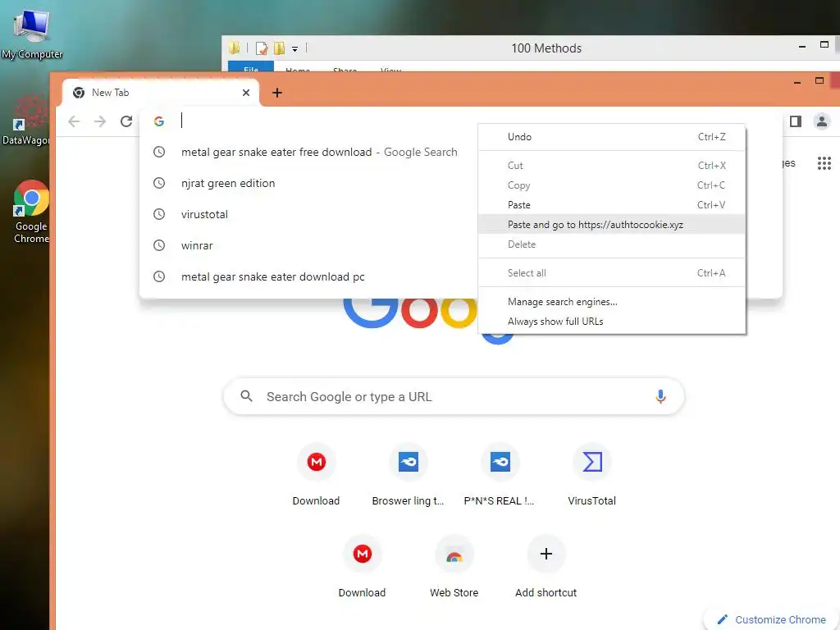This screenshot has height=630, width=840.
Task: Choose Manage search engines menu entry
Action: point(611,302)
